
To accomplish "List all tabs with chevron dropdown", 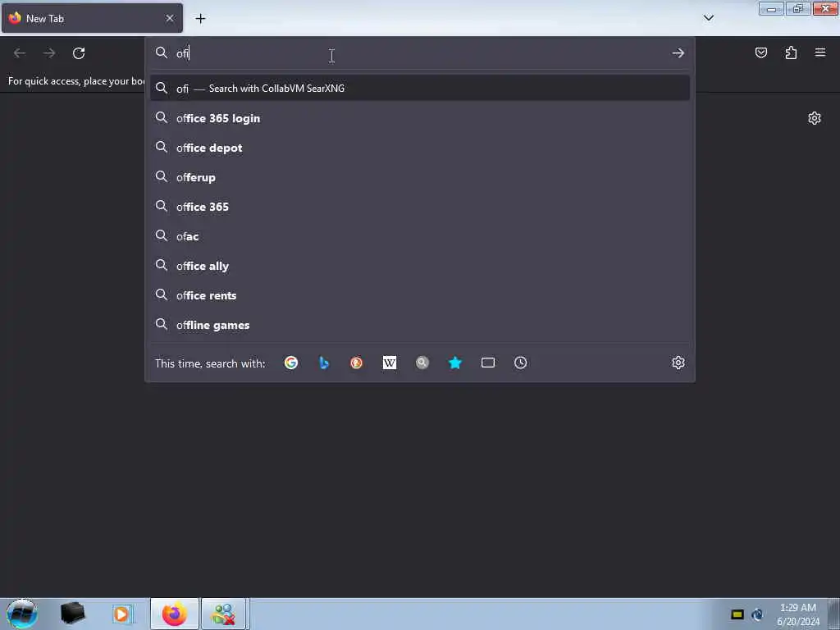I will tap(708, 18).
